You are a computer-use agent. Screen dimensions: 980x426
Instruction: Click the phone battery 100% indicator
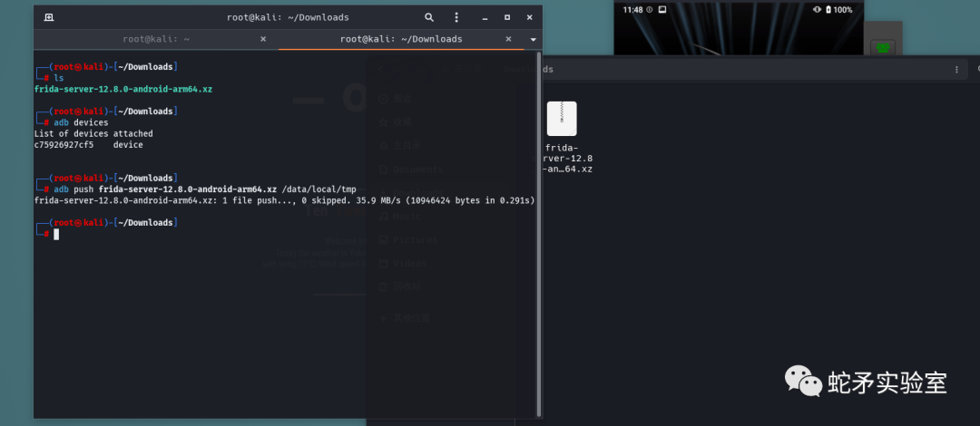838,9
